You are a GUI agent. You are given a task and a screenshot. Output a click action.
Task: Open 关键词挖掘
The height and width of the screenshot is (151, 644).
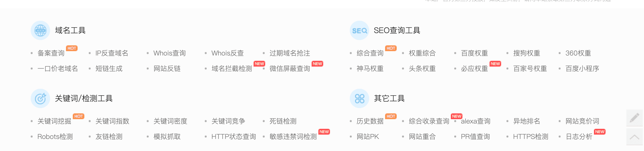tap(54, 121)
